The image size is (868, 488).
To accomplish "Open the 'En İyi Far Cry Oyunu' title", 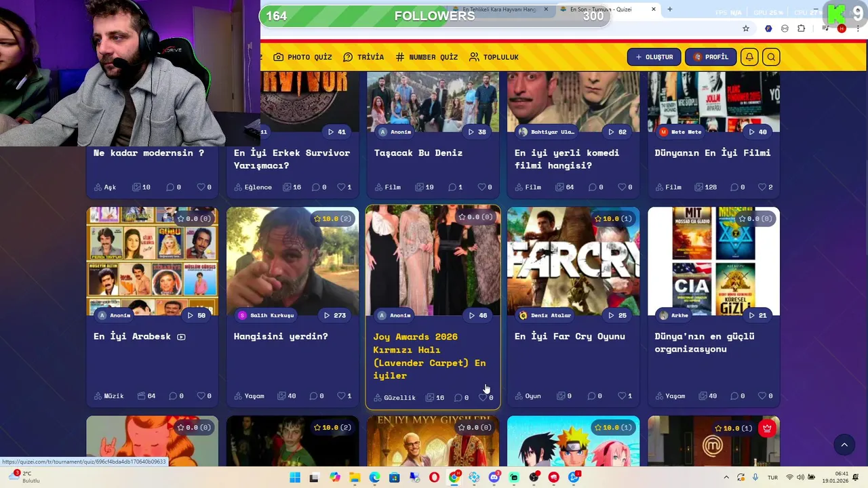I will pyautogui.click(x=570, y=336).
